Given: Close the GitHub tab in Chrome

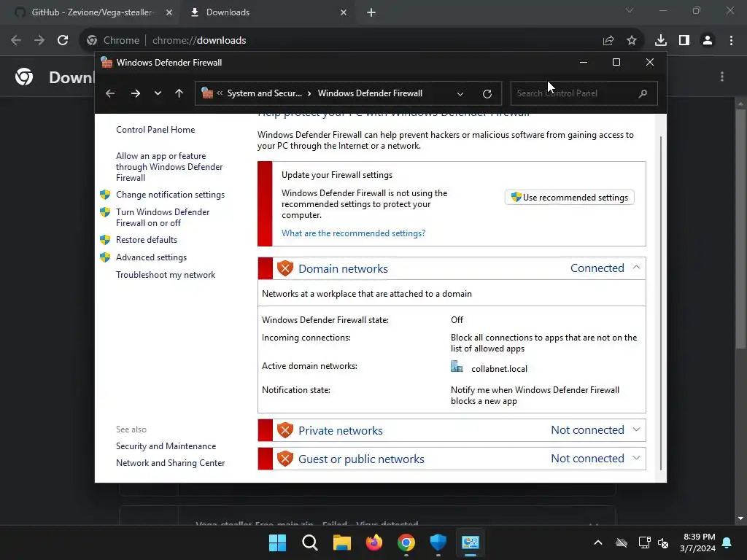Looking at the screenshot, I should tap(169, 12).
